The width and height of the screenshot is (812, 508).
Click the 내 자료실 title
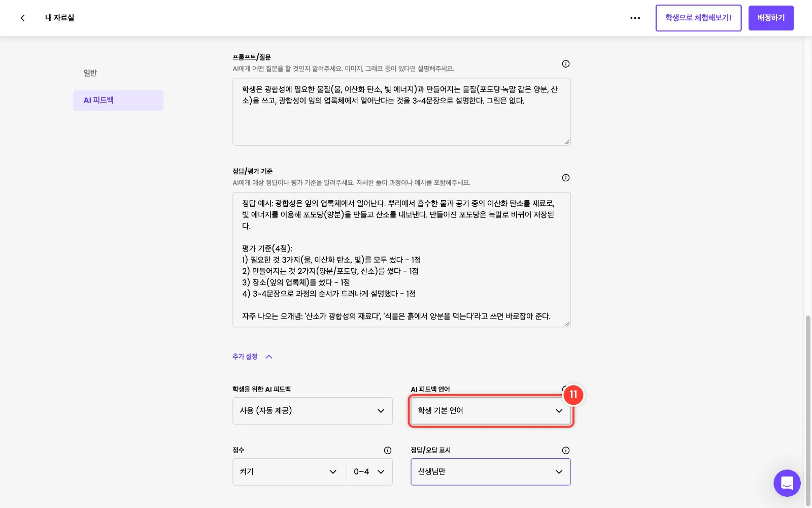pos(59,18)
